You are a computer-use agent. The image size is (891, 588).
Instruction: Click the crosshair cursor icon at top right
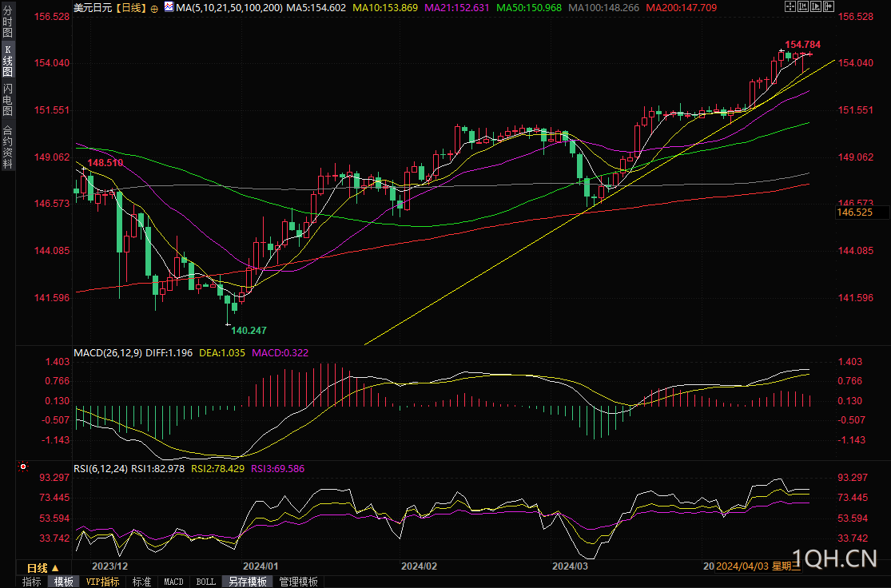(790, 7)
